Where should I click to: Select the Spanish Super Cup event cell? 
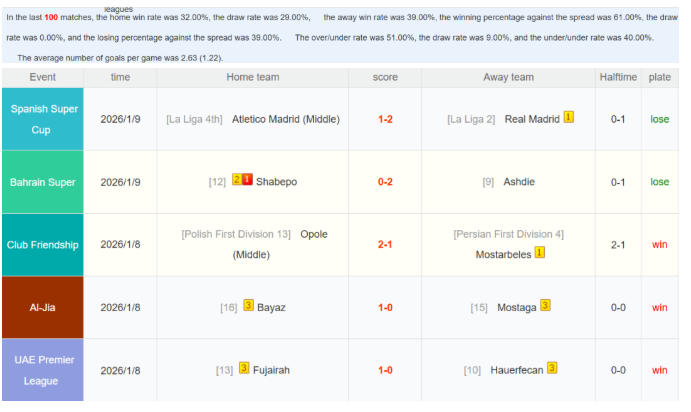(43, 119)
